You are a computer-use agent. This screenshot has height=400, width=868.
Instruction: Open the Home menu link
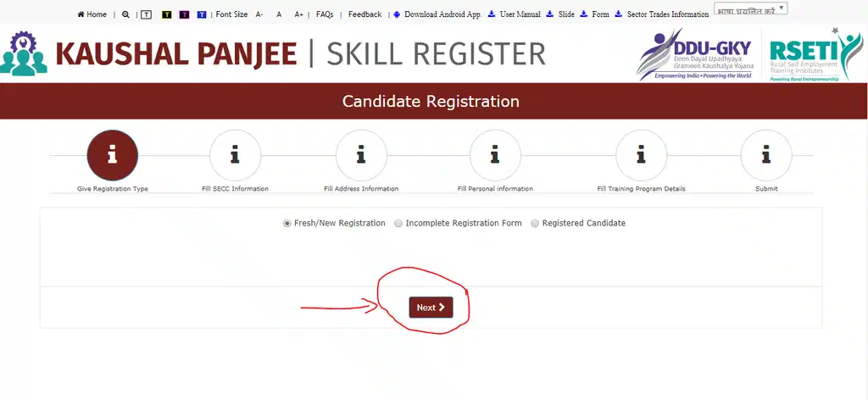[x=92, y=14]
